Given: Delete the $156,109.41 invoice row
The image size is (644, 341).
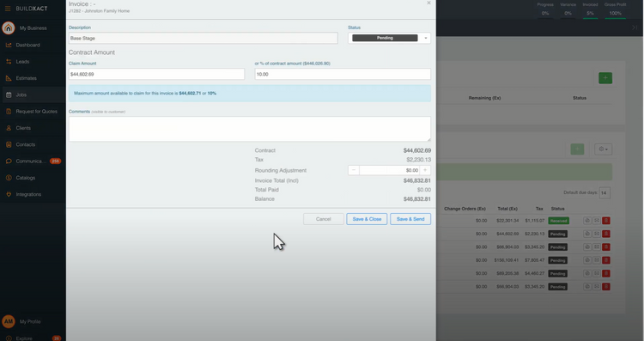Looking at the screenshot, I should 606,260.
